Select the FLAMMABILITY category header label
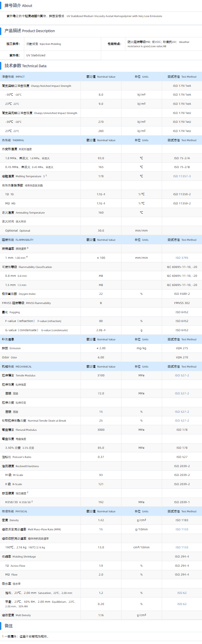Viewport: 202px width, 644px height. coord(18,240)
